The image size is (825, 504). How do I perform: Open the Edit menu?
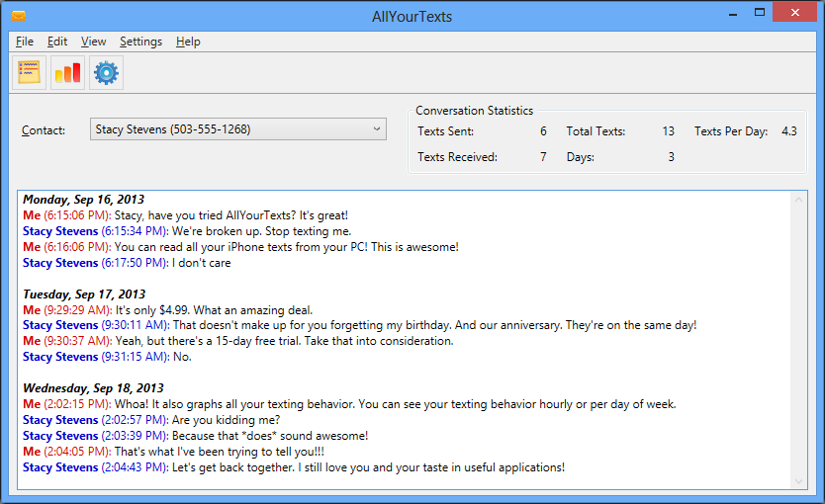[56, 42]
